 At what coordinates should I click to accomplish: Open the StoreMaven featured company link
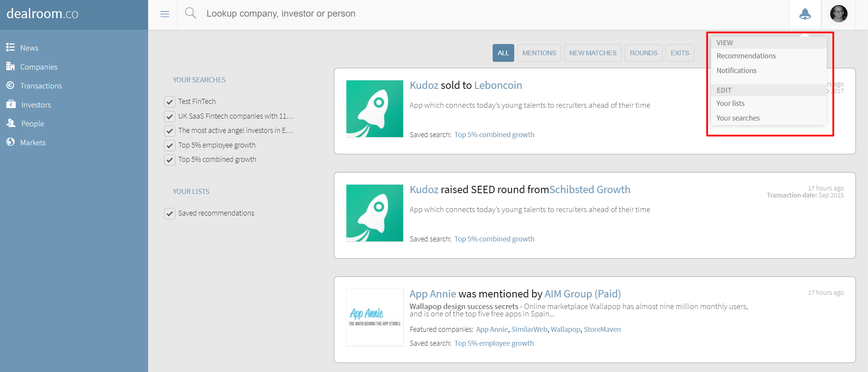click(x=602, y=329)
